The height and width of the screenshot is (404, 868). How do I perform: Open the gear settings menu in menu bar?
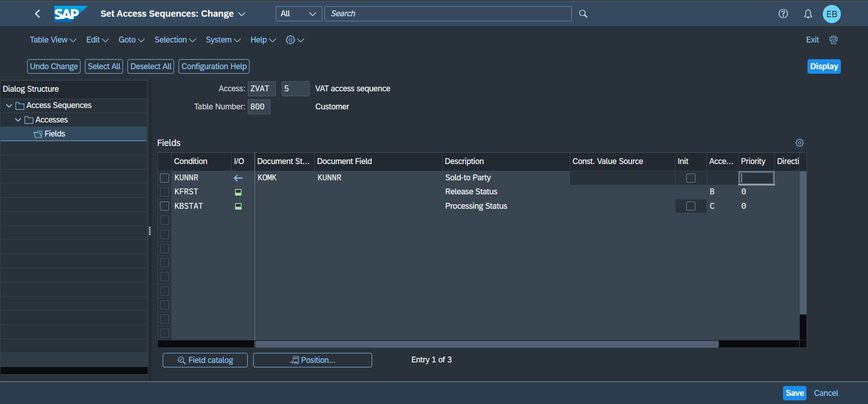click(x=295, y=40)
